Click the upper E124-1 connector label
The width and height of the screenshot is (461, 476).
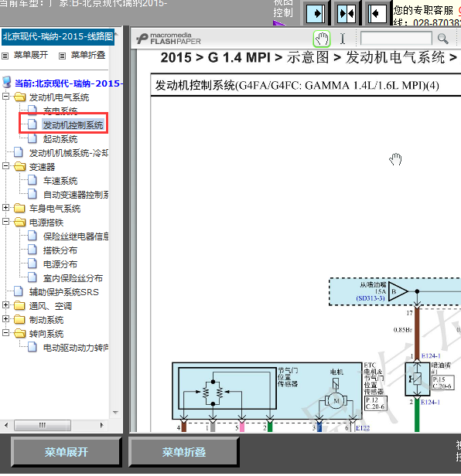pos(431,355)
